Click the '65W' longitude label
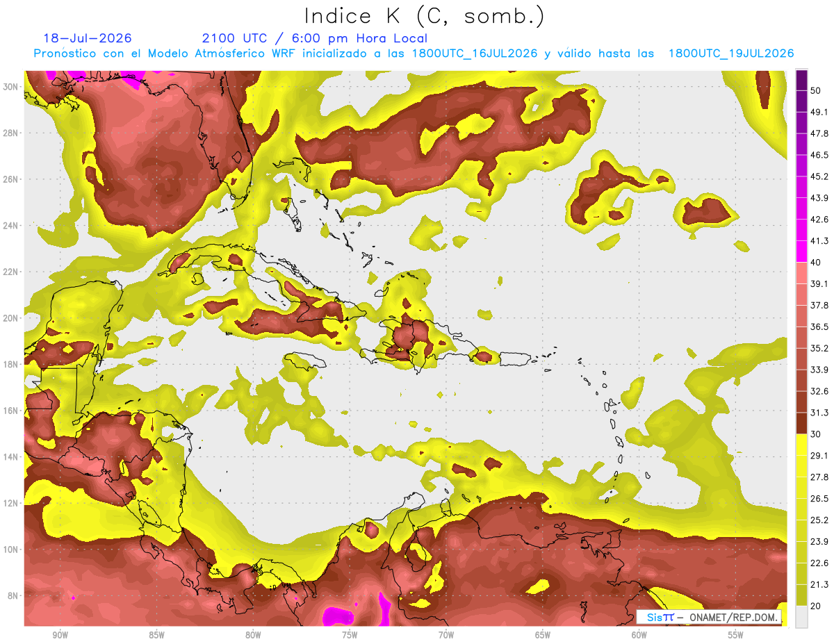The height and width of the screenshot is (644, 834). (543, 636)
